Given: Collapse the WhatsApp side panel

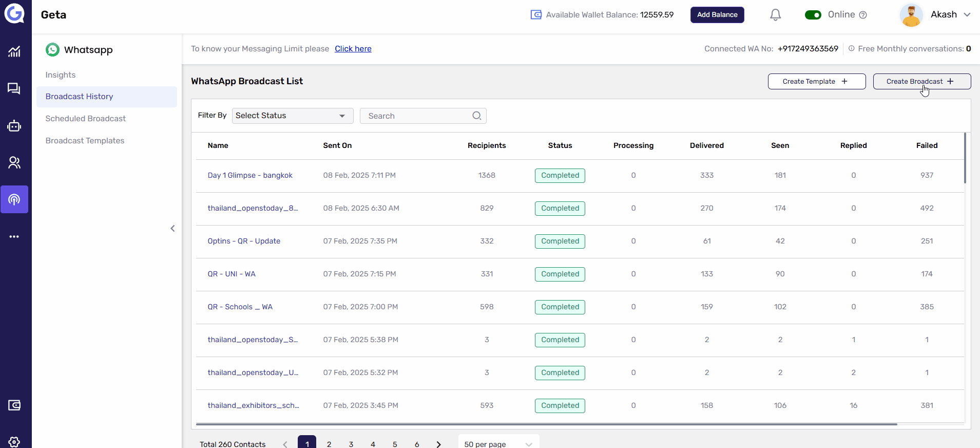Looking at the screenshot, I should click(x=172, y=229).
